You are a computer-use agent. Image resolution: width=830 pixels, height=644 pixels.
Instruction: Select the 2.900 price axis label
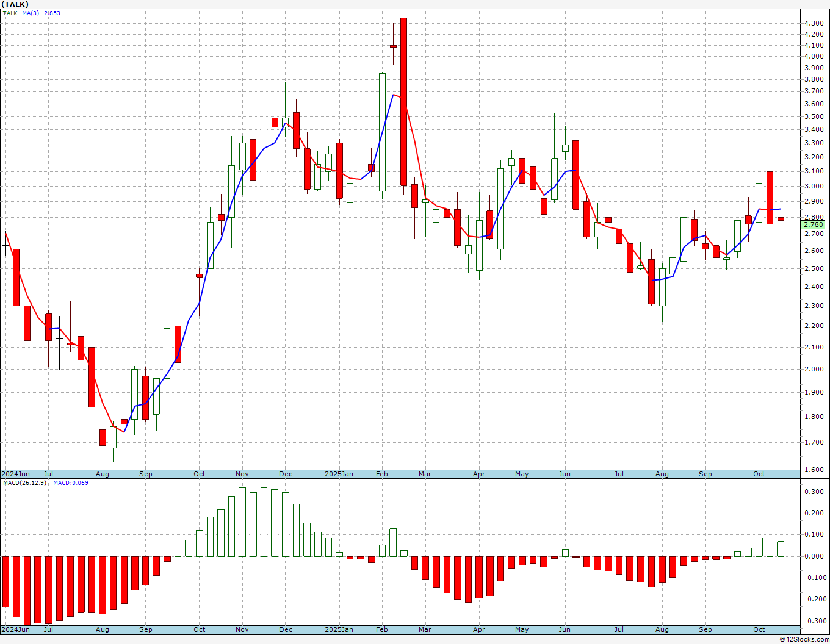click(814, 201)
